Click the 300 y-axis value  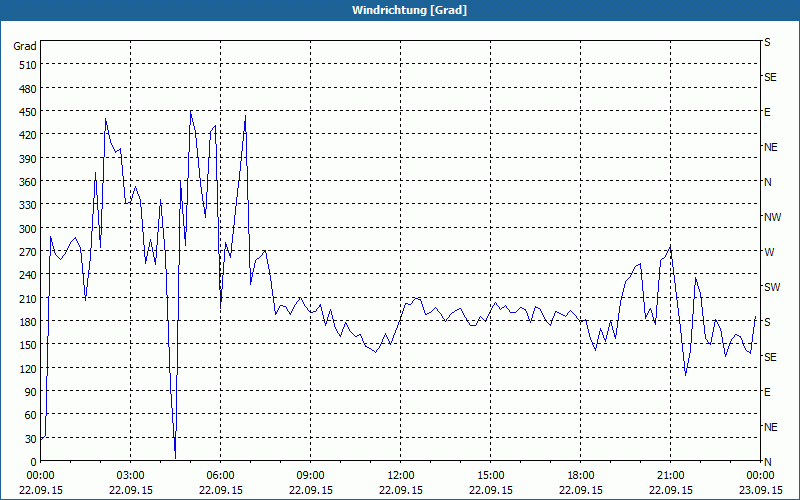(29, 229)
